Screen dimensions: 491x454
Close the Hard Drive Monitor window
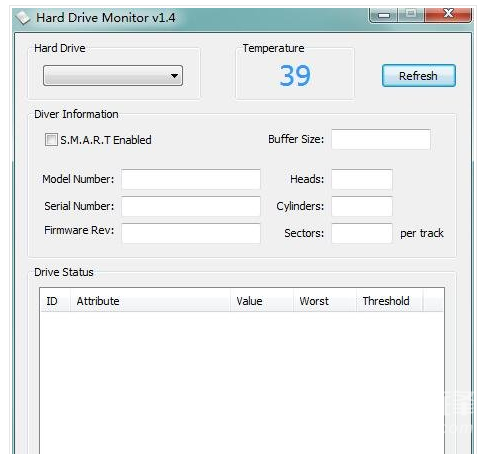tap(448, 14)
